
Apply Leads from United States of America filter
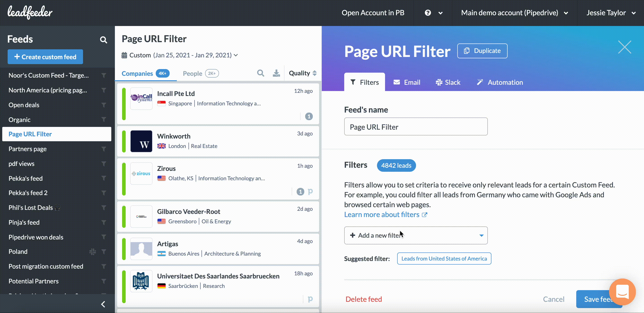444,258
